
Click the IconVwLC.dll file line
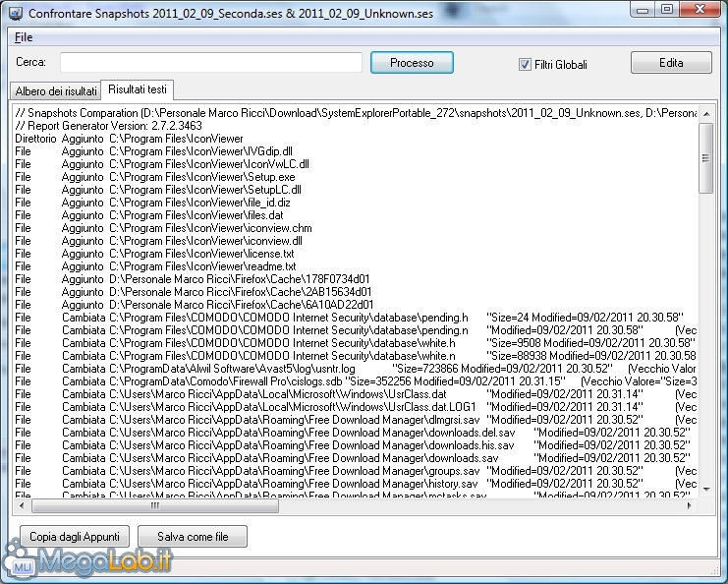(162, 164)
